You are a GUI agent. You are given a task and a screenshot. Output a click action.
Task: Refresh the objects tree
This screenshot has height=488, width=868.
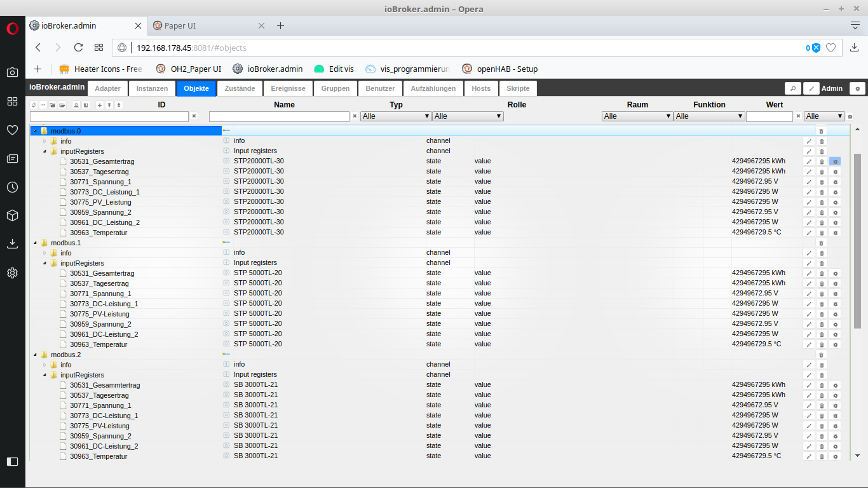(34, 105)
